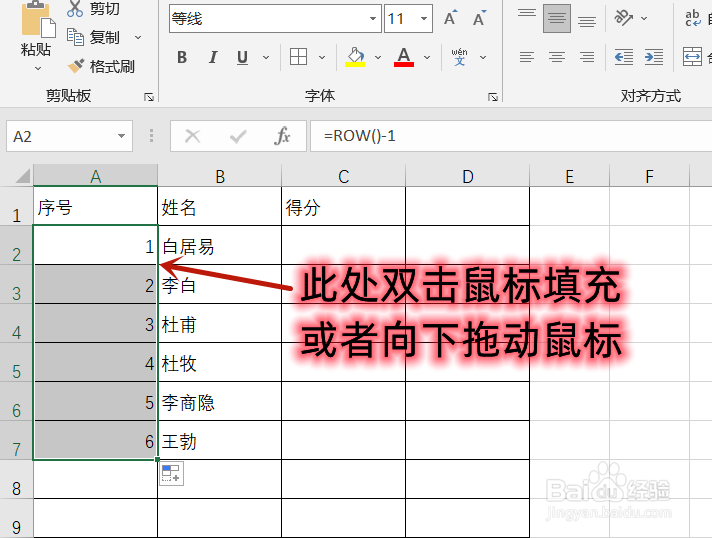712x538 pixels.
Task: Select the Format Painter (格式刷)
Action: (101, 66)
